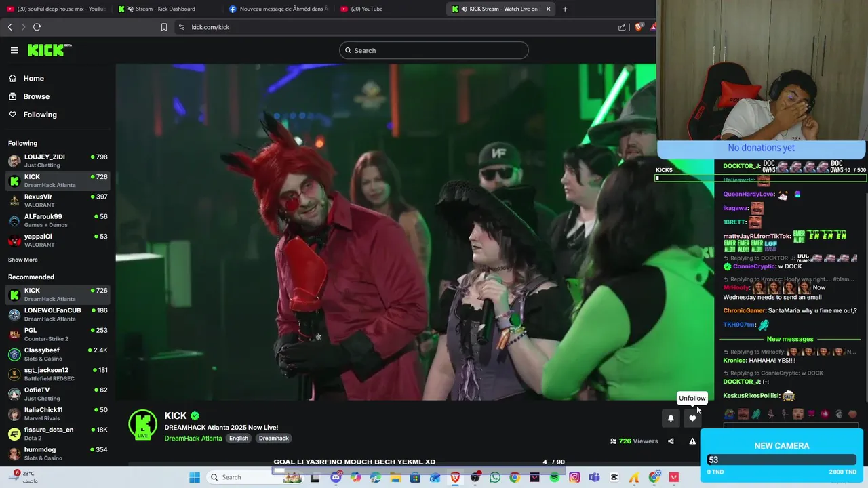Click the English language tag
868x488 pixels.
[x=239, y=439]
